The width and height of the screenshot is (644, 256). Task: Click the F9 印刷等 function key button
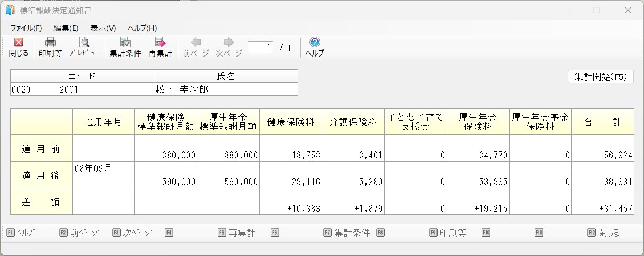[x=448, y=233]
